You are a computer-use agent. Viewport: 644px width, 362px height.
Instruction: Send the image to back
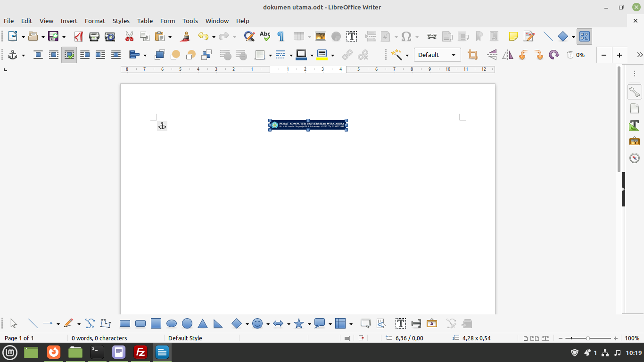tap(206, 55)
